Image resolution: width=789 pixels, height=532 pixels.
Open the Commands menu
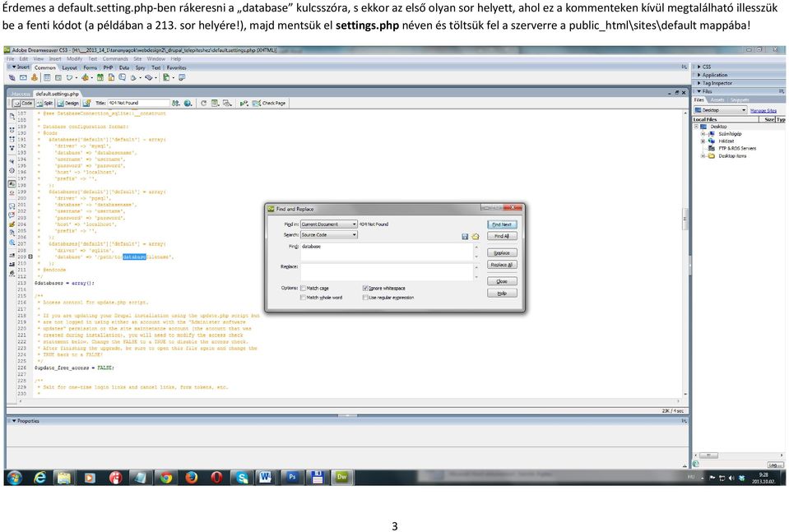click(x=115, y=59)
